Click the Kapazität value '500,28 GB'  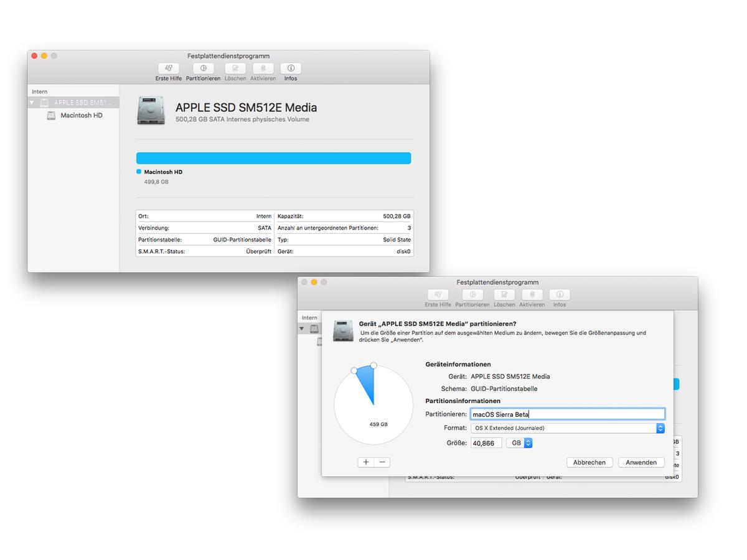pos(397,216)
